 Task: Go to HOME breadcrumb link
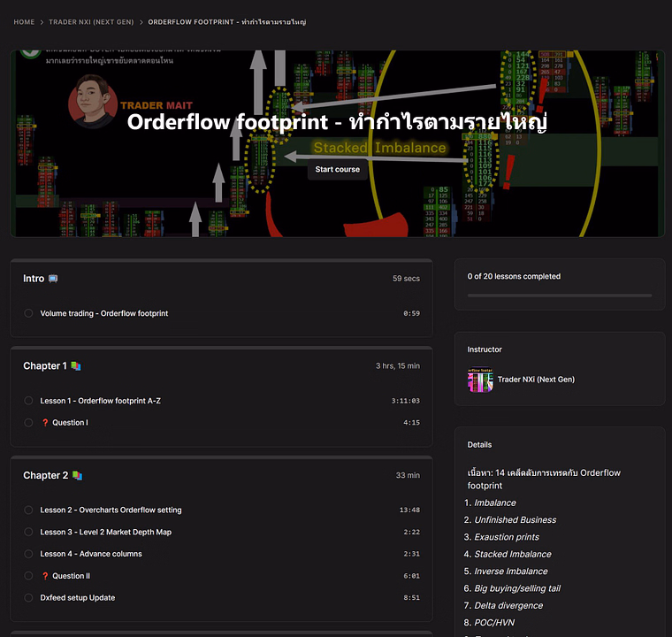[24, 22]
